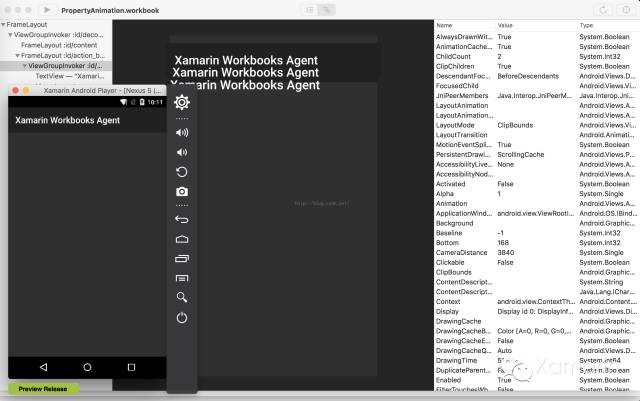The image size is (640, 401).
Task: Collapse the selected ViewGroupInvoker node
Action: point(24,66)
